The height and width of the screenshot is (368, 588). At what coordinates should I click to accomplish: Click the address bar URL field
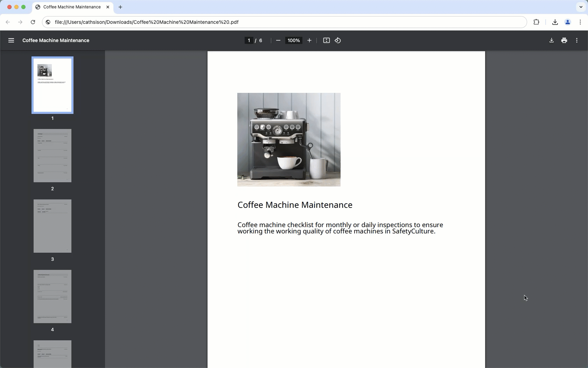[x=284, y=22]
